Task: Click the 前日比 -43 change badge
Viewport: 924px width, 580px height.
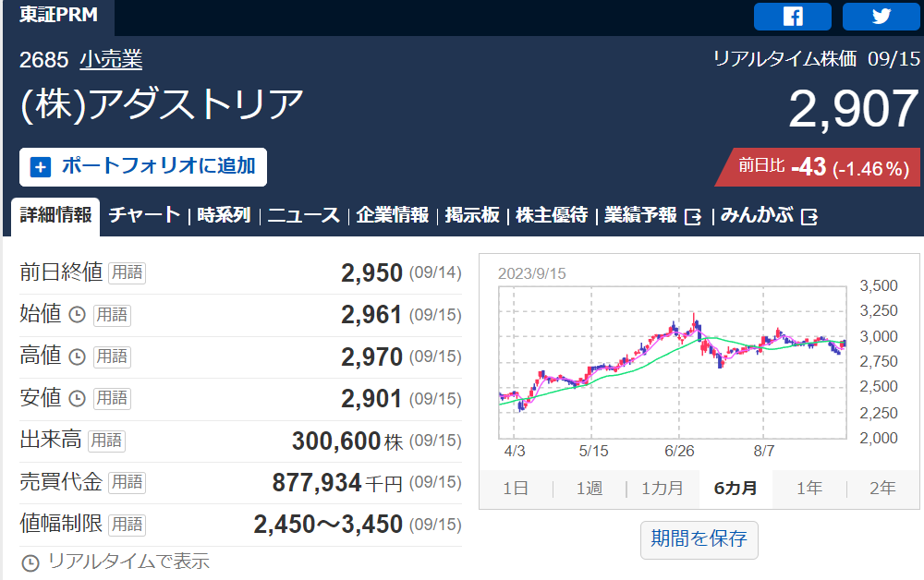Action: click(817, 167)
